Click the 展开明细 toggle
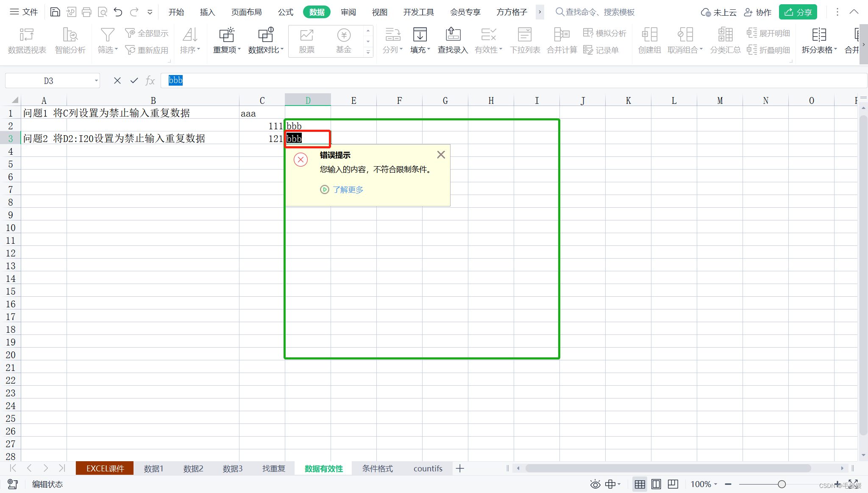The width and height of the screenshot is (868, 493). click(x=768, y=33)
